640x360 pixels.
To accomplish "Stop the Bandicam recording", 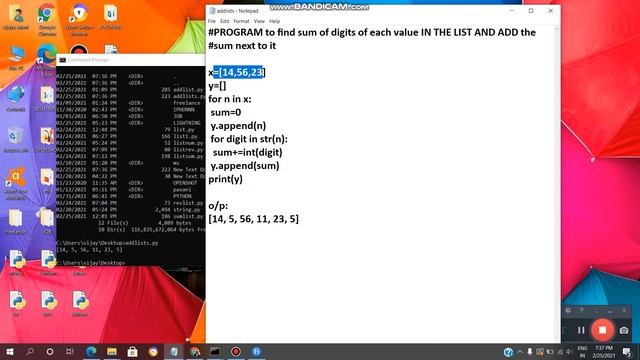I will [x=602, y=330].
